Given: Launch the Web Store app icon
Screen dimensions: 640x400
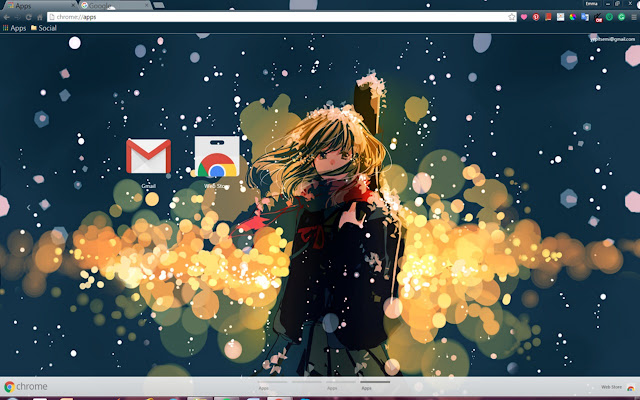Looking at the screenshot, I should 217,156.
